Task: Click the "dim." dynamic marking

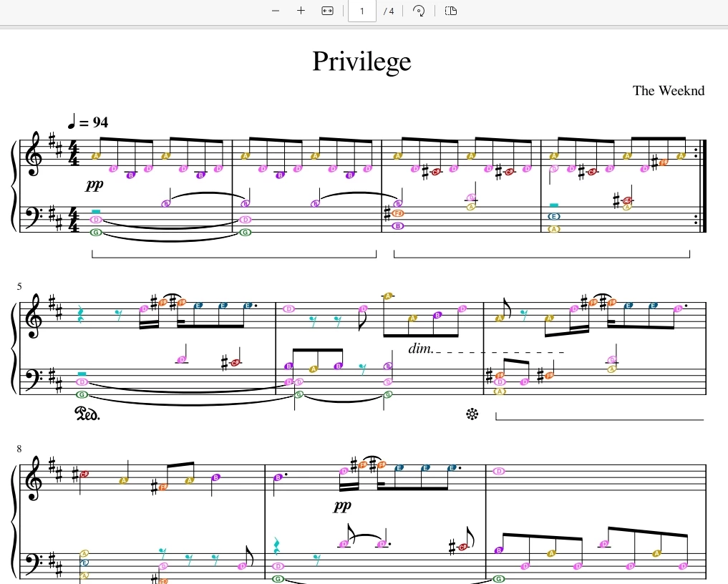Action: (420, 349)
